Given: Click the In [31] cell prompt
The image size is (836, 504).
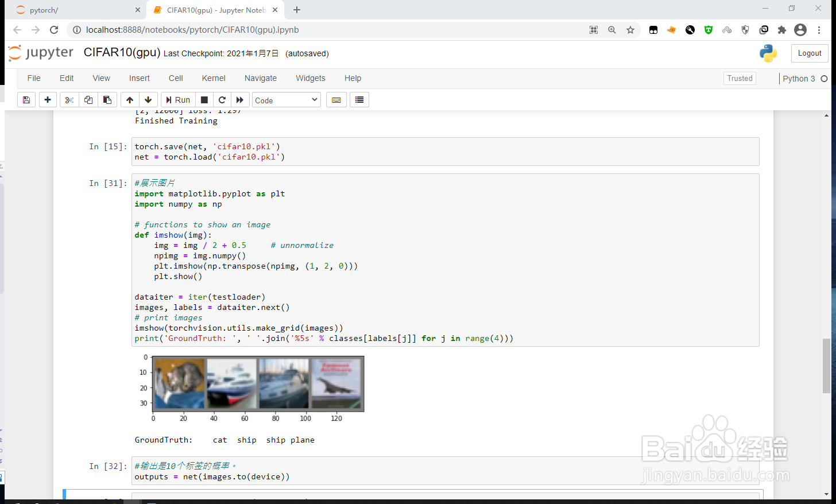Looking at the screenshot, I should [x=108, y=183].
